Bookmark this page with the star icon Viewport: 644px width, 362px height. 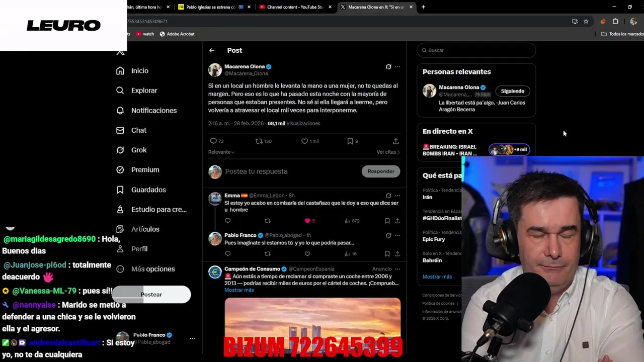586,22
